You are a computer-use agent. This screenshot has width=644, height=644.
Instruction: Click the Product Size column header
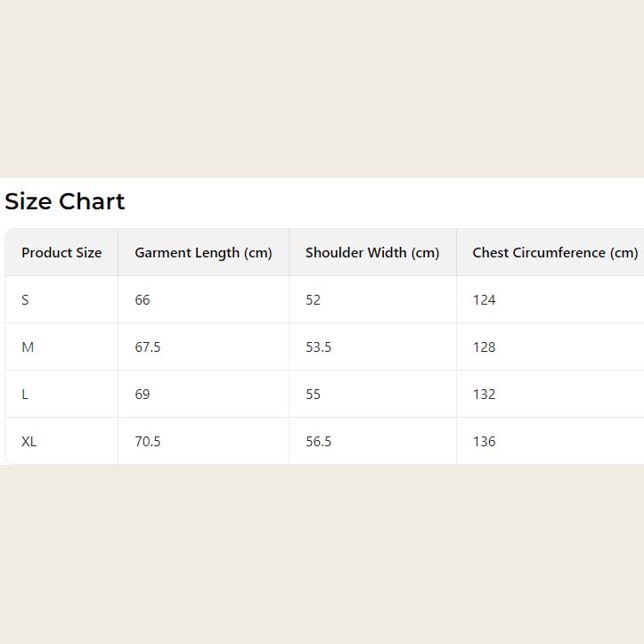[61, 253]
